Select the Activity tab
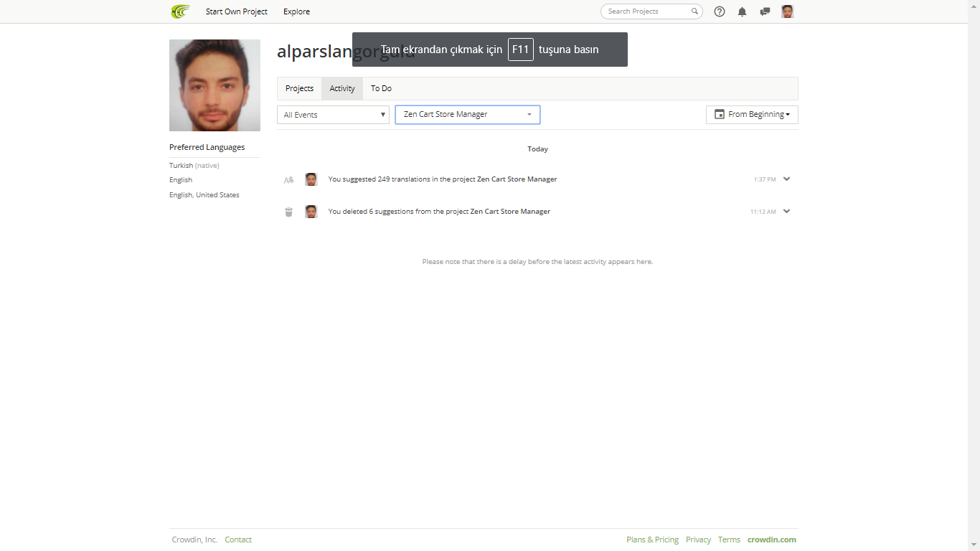The height and width of the screenshot is (551, 980). 342,88
